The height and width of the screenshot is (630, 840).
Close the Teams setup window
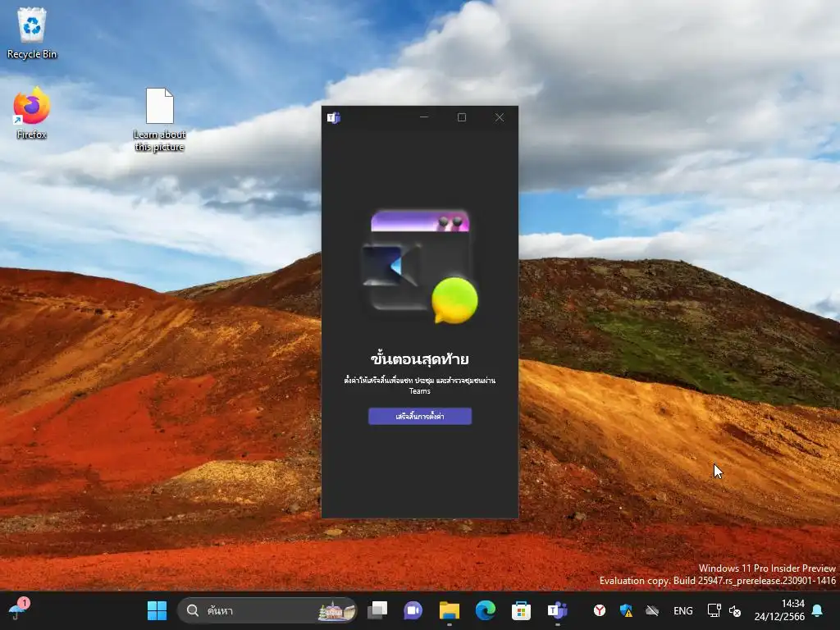click(500, 117)
